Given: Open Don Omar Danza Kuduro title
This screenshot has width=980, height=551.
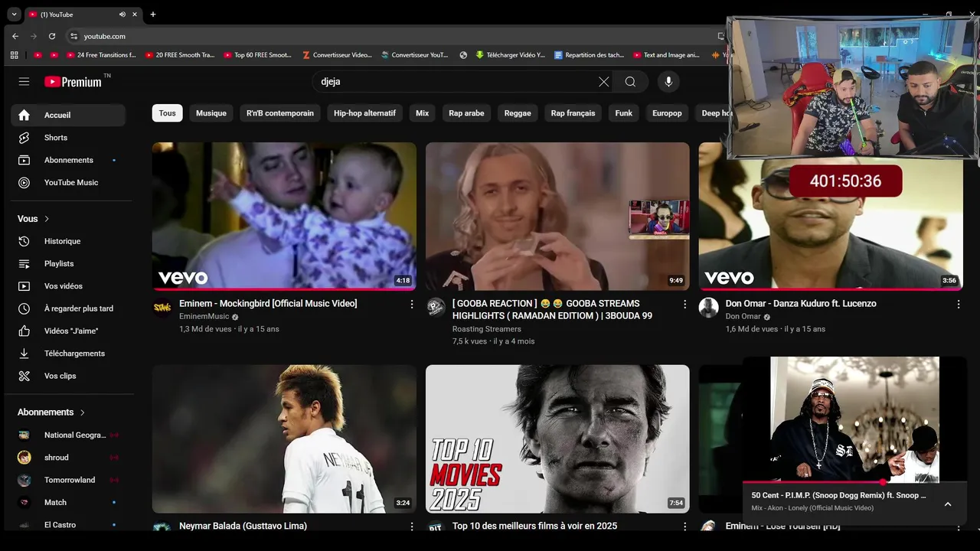Looking at the screenshot, I should click(801, 304).
